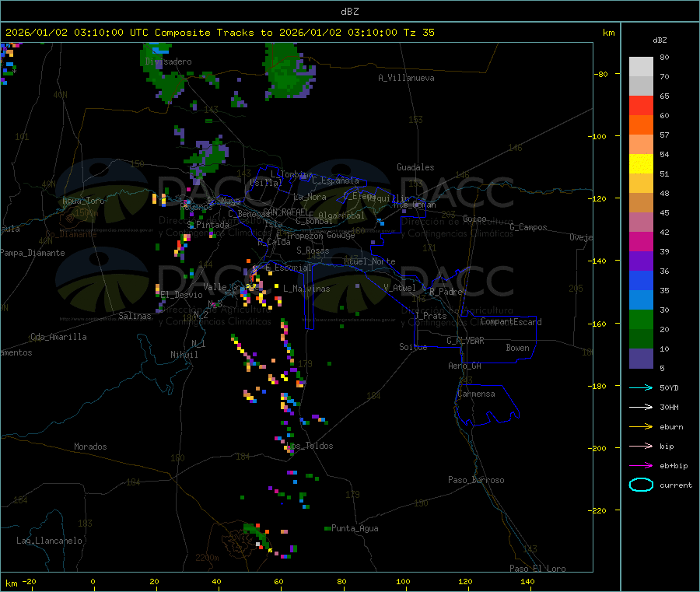
Task: Click the 'Nihuil' map label
Action: (x=184, y=355)
